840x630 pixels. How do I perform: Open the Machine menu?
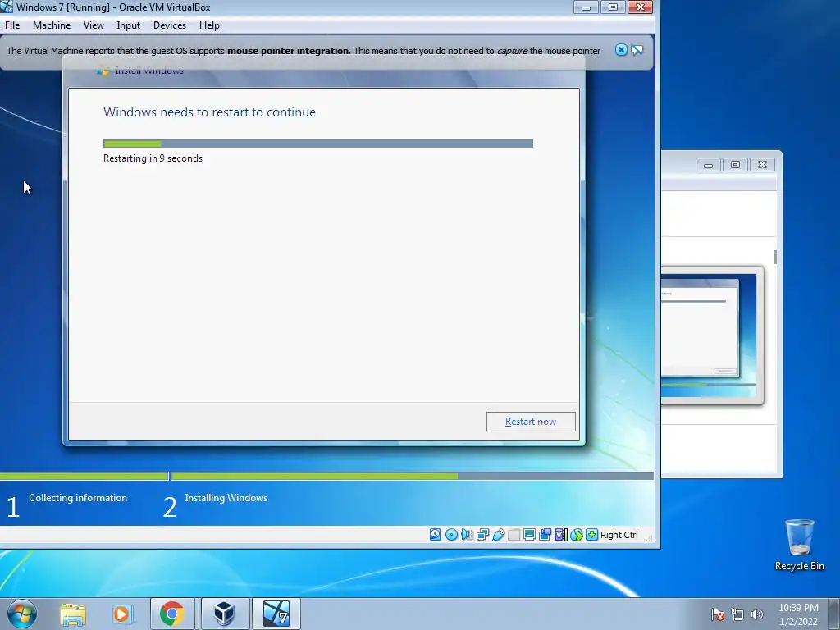(x=52, y=25)
